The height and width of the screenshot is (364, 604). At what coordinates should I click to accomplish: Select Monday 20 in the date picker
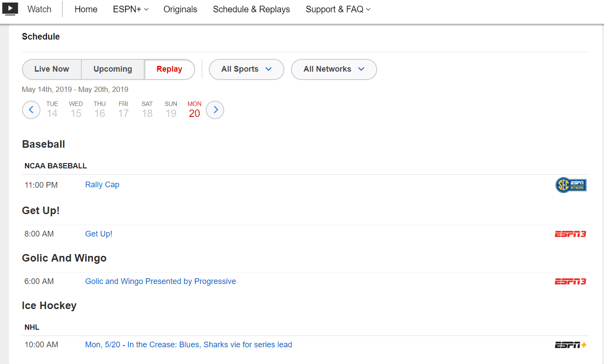click(x=195, y=110)
